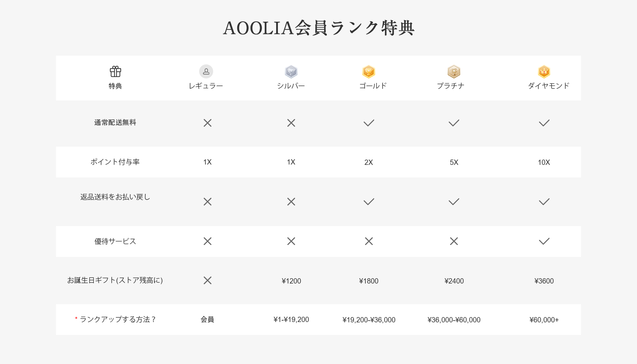Click the gift box icon above 特典
The height and width of the screenshot is (364, 637).
pos(115,71)
